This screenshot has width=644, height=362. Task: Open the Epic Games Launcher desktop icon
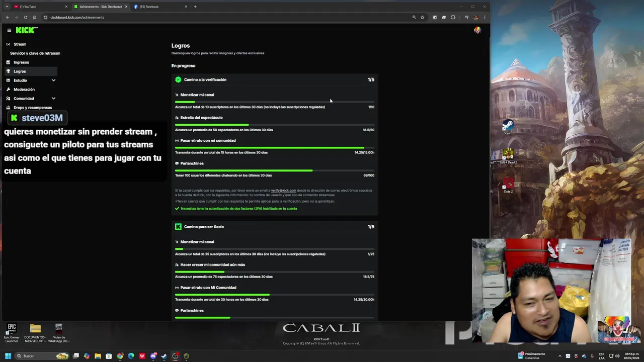(12, 333)
